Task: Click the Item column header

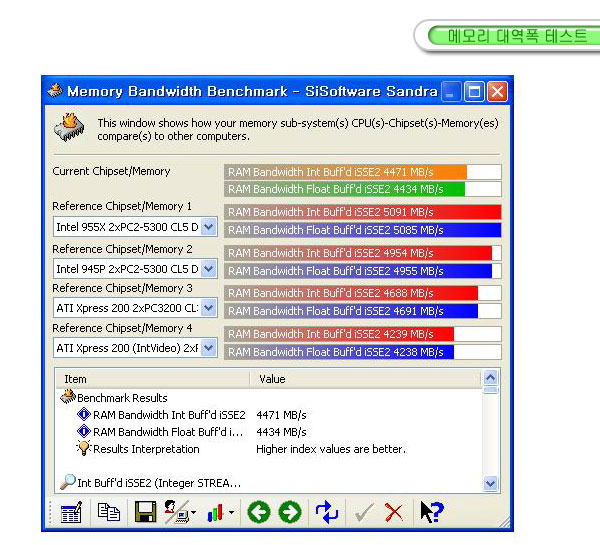Action: point(153,379)
